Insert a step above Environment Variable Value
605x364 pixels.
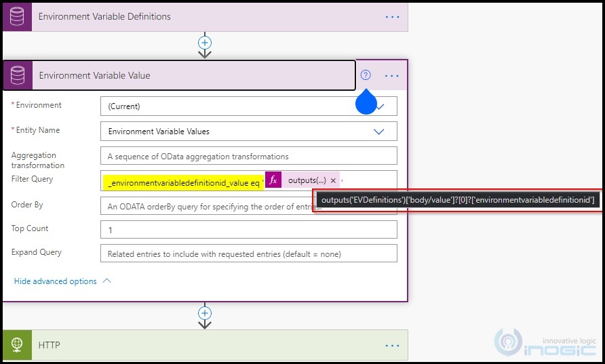(x=205, y=42)
